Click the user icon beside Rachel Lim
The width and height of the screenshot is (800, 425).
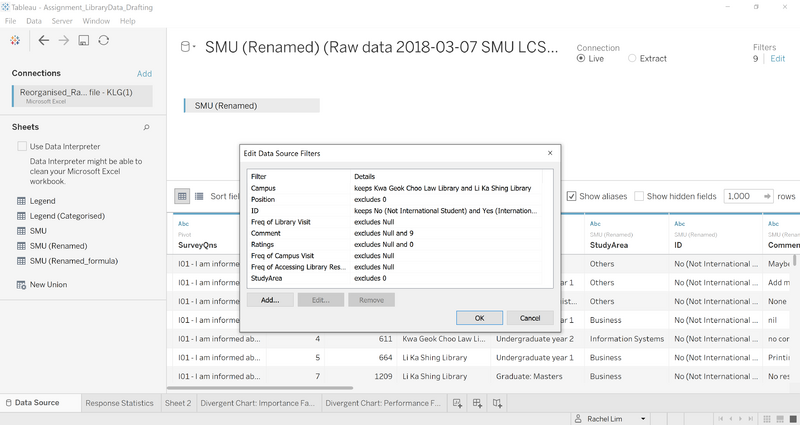tap(578, 419)
